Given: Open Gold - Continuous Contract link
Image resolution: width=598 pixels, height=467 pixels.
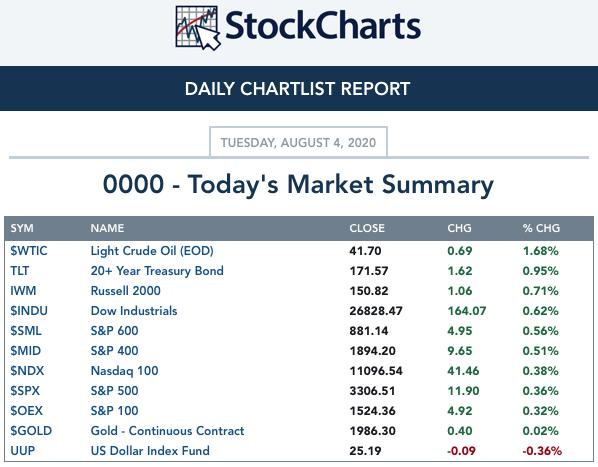Looking at the screenshot, I should click(167, 431).
